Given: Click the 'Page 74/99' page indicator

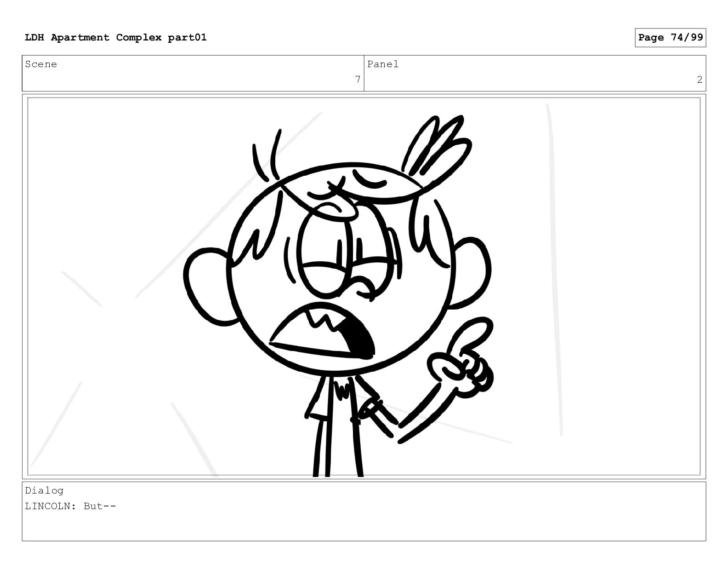Looking at the screenshot, I should click(671, 37).
